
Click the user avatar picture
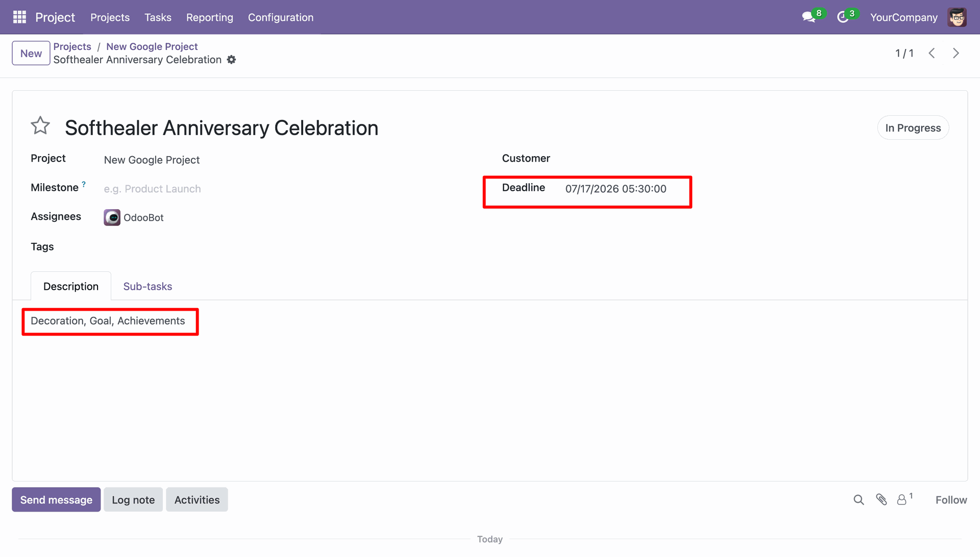pyautogui.click(x=957, y=17)
